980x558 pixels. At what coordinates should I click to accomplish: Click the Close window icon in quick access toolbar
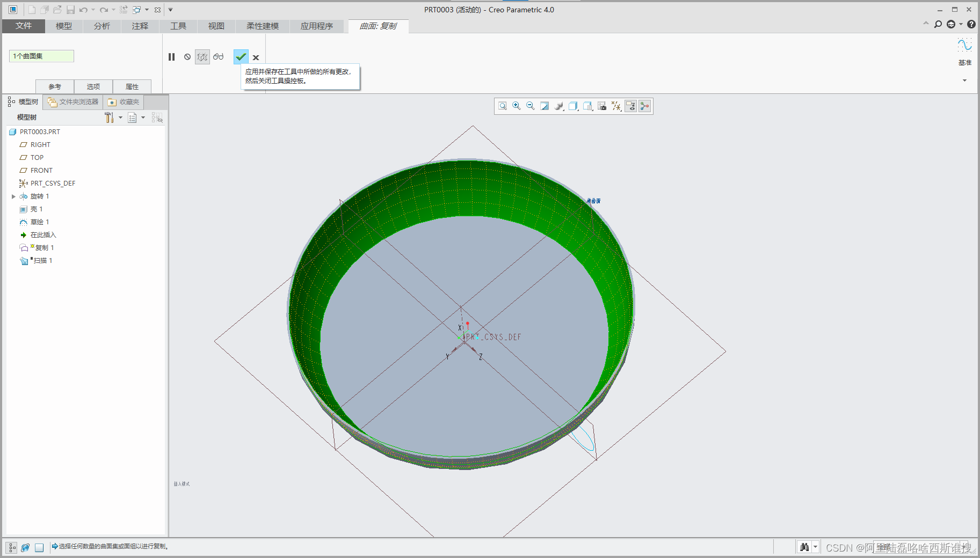click(157, 10)
